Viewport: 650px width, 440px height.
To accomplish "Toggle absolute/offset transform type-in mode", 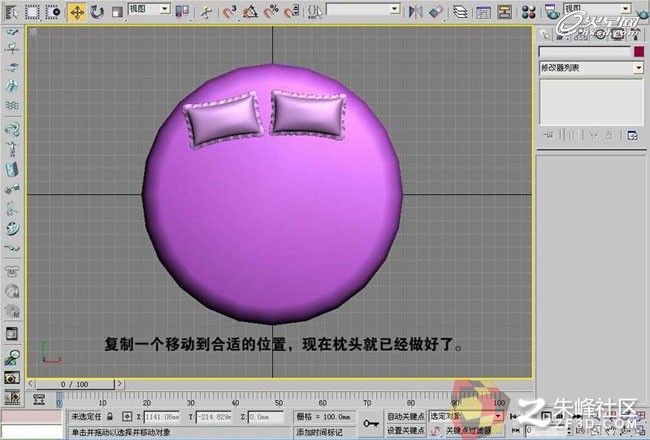I will (x=127, y=416).
